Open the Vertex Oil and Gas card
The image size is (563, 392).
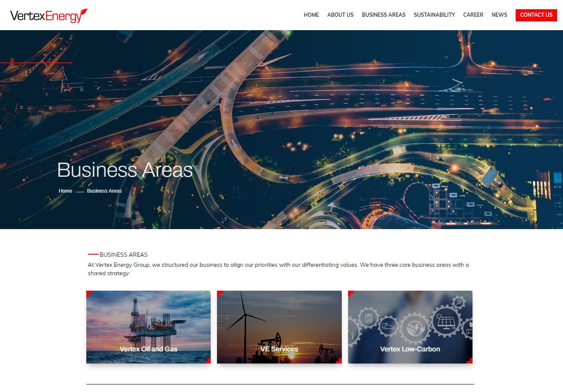pos(148,327)
